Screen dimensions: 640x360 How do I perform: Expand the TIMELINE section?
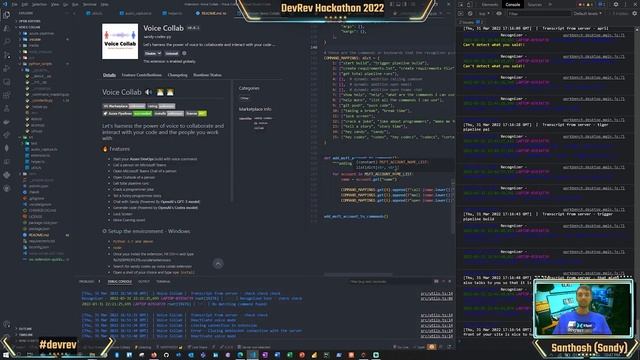(26, 335)
